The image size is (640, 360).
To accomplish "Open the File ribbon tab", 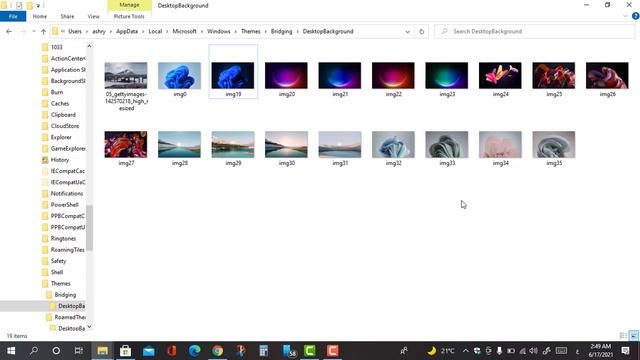I will tap(13, 16).
